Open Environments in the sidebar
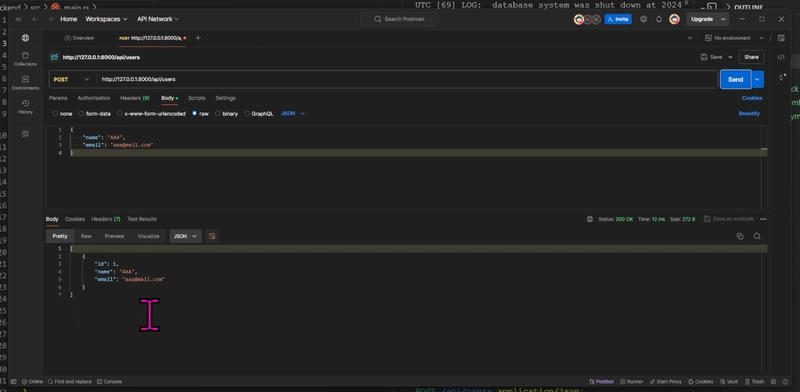Screen dimensions: 800x392 25,83
